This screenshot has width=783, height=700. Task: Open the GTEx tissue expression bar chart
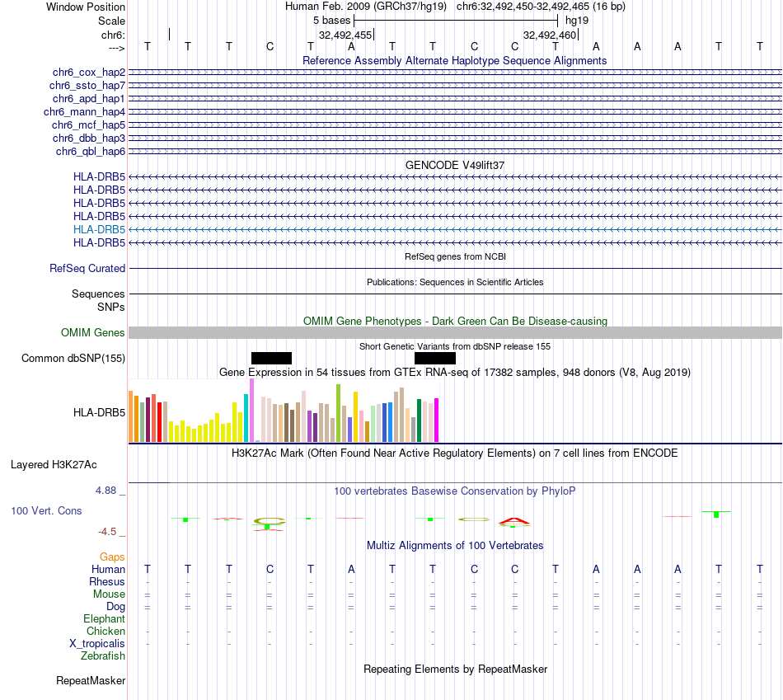coord(284,411)
